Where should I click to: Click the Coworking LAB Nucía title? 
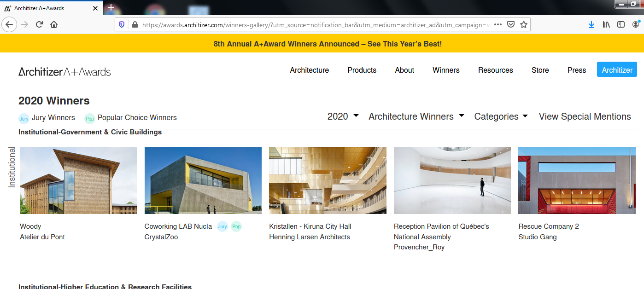(x=178, y=226)
